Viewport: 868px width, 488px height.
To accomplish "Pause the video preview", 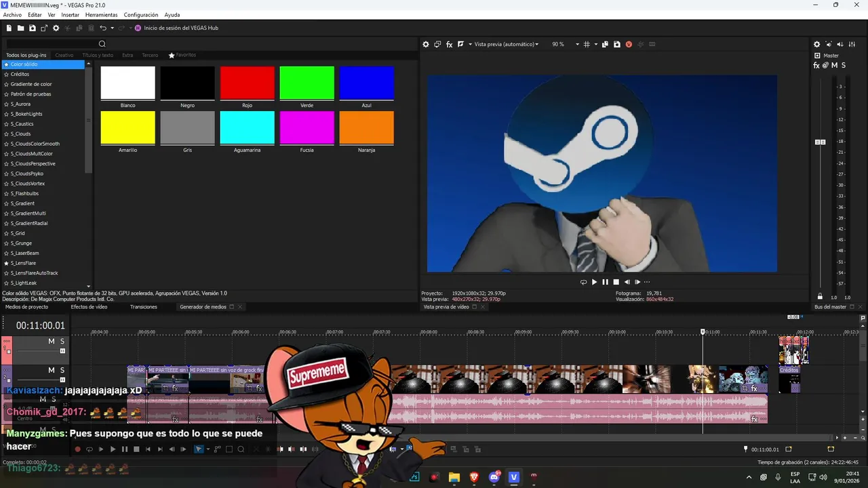I will pyautogui.click(x=606, y=282).
